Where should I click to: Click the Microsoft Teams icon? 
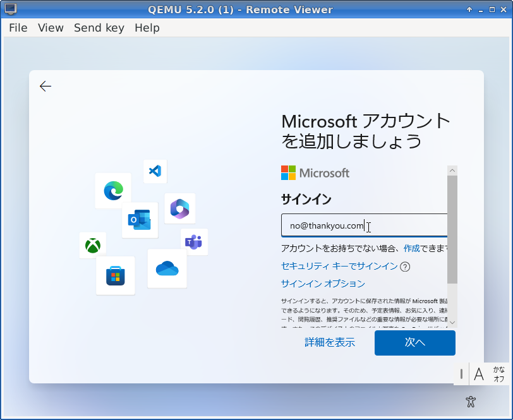point(194,241)
